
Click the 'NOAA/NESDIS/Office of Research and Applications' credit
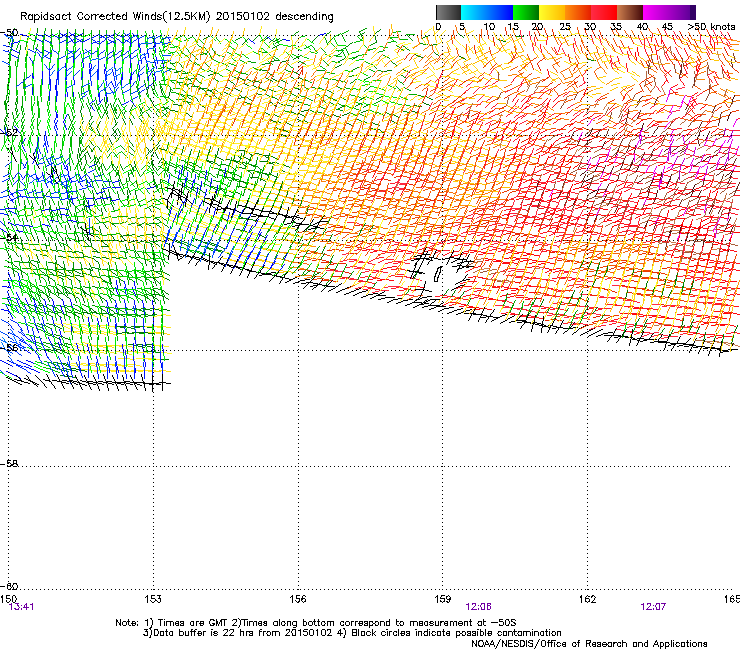click(589, 644)
